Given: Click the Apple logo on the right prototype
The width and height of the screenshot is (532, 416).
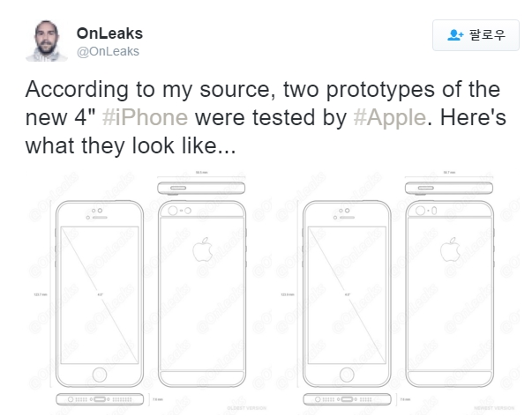Looking at the screenshot, I should 453,249.
